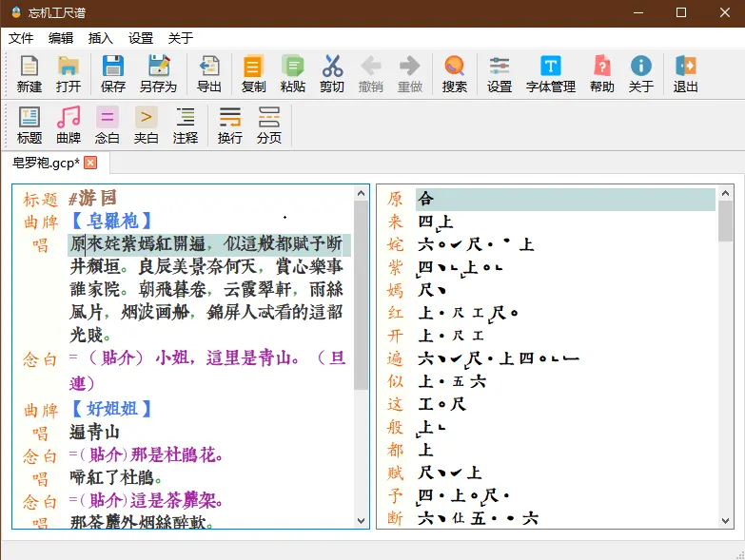Click the 【皂羅袍】 tune title text
745x560 pixels.
(x=111, y=222)
